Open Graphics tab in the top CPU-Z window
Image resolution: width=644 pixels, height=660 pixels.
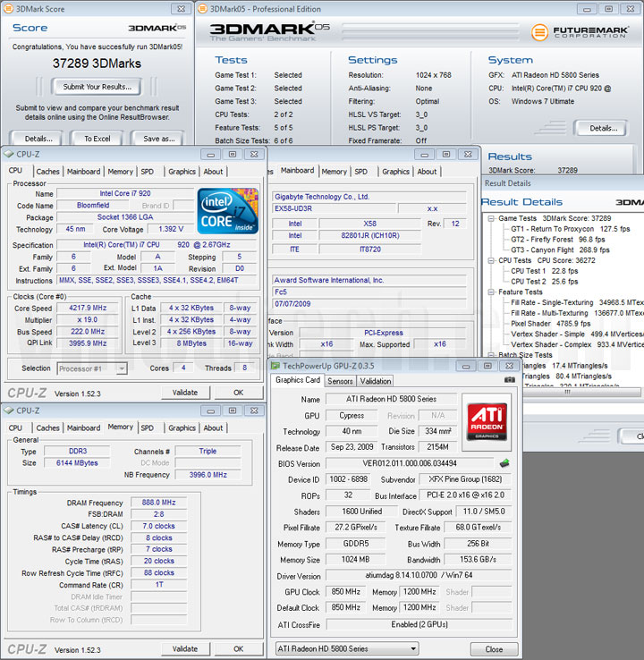[x=182, y=172]
